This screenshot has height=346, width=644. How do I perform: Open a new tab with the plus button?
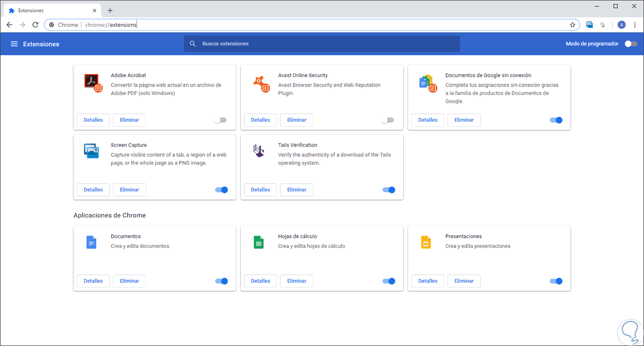click(110, 10)
